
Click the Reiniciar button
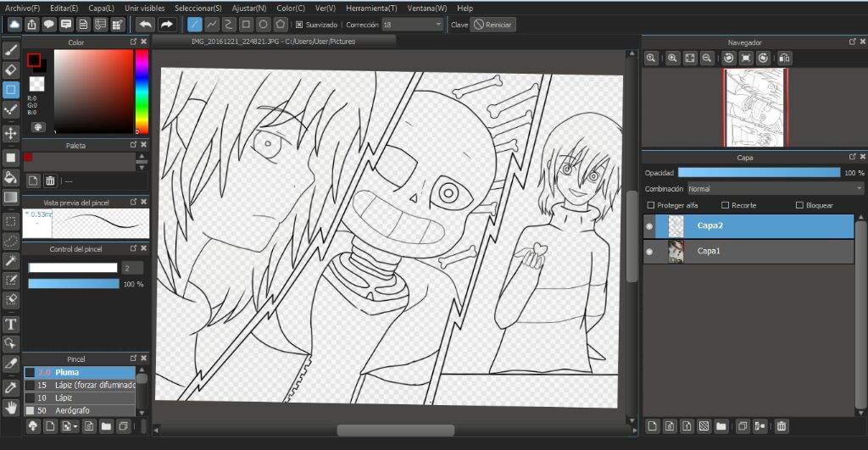tap(492, 25)
